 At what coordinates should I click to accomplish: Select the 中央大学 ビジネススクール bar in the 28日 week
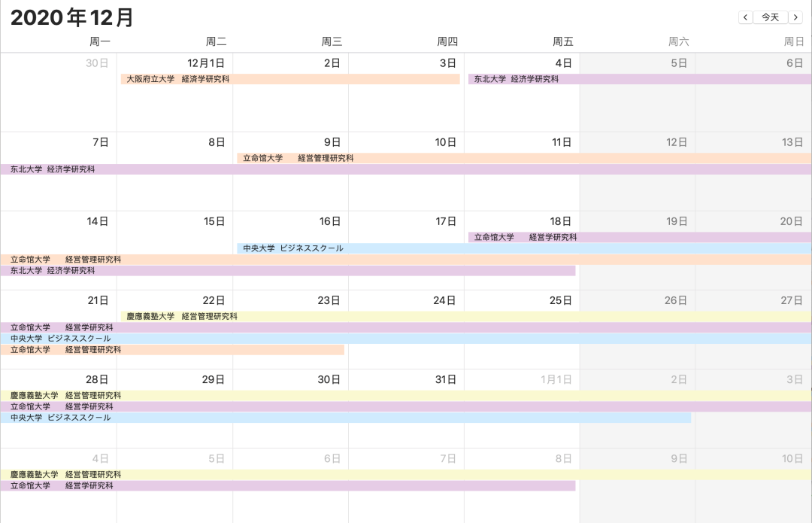click(345, 418)
